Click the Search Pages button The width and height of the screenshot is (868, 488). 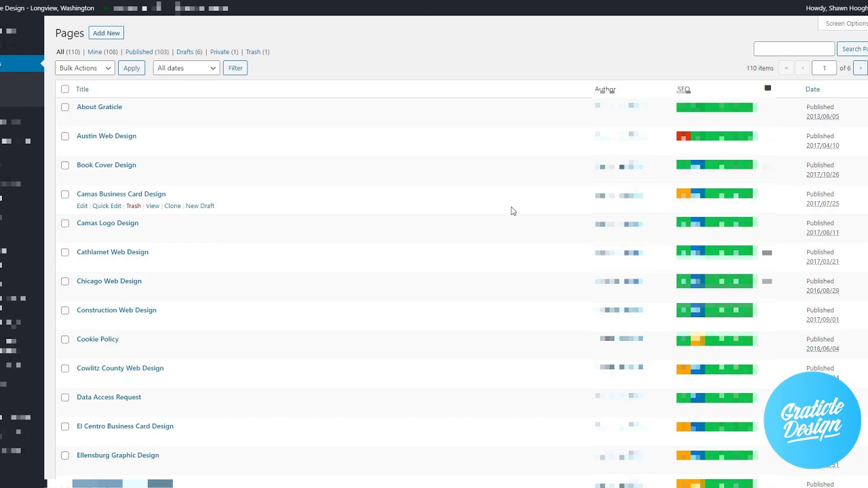pos(853,49)
